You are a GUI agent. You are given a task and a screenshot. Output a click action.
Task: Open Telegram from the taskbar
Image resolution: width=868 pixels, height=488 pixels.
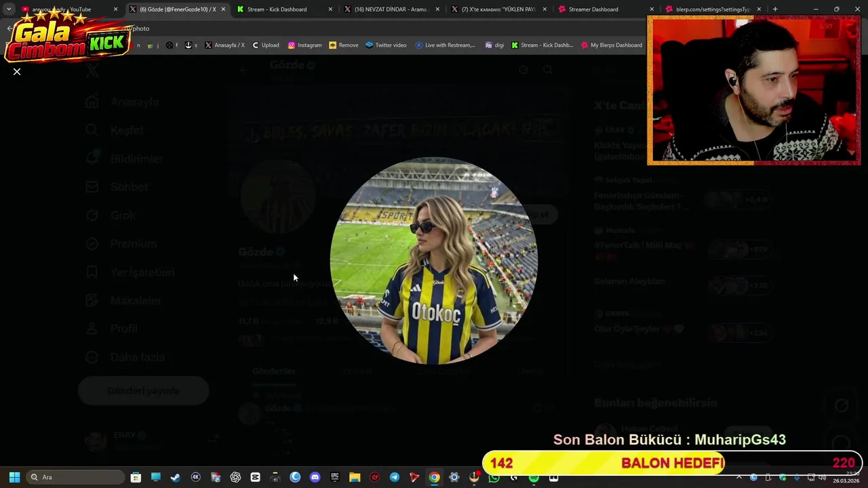pyautogui.click(x=394, y=477)
